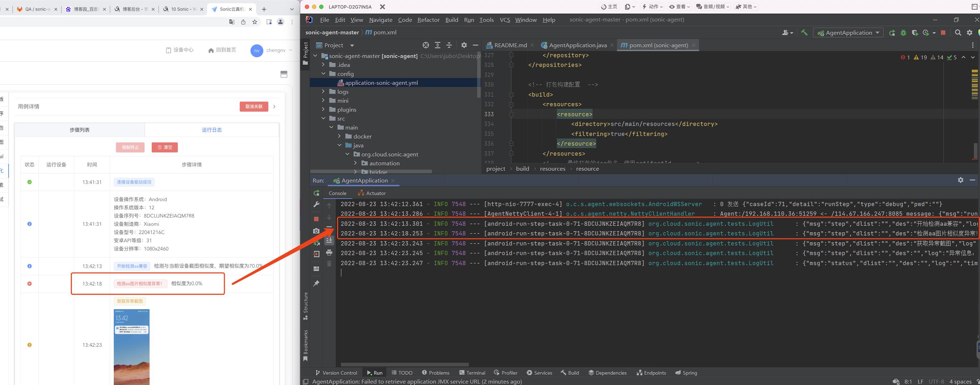
Task: Expand the automation package
Action: point(355,163)
